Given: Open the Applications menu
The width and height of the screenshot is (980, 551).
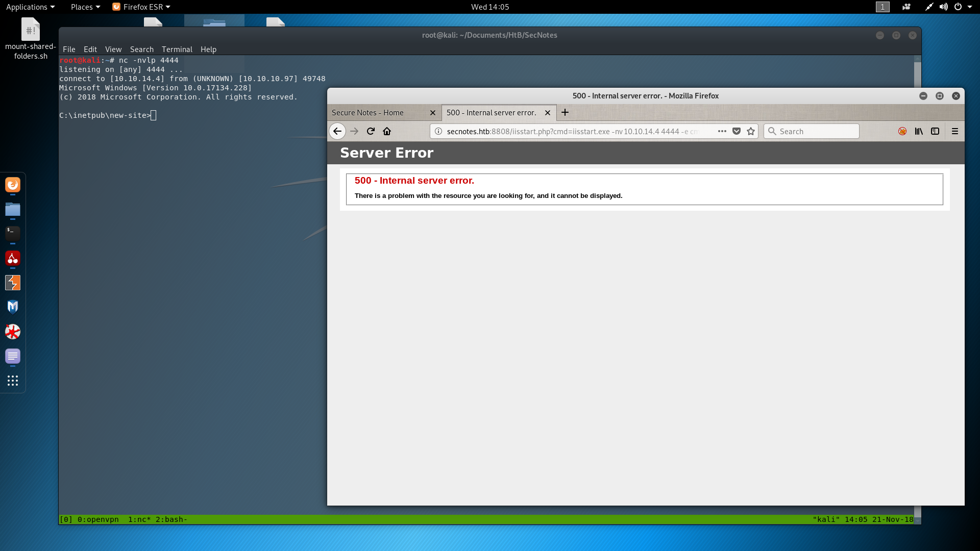Looking at the screenshot, I should (x=30, y=7).
